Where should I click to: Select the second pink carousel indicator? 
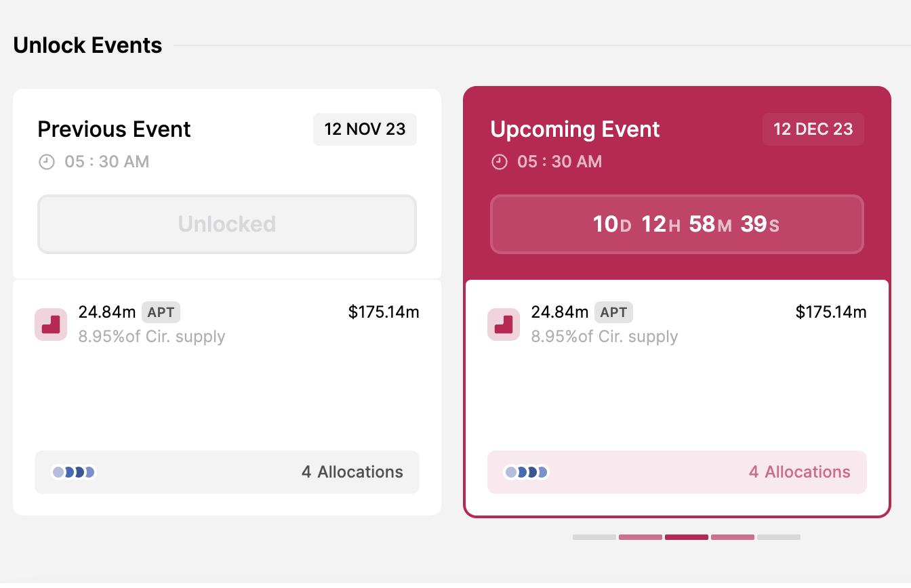click(x=640, y=537)
